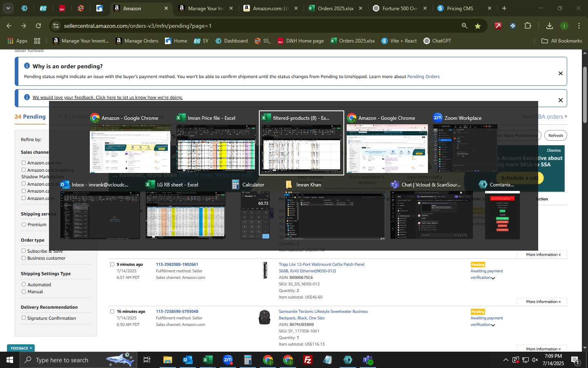
Task: Reload the page with the refresh icon
Action: click(38, 26)
